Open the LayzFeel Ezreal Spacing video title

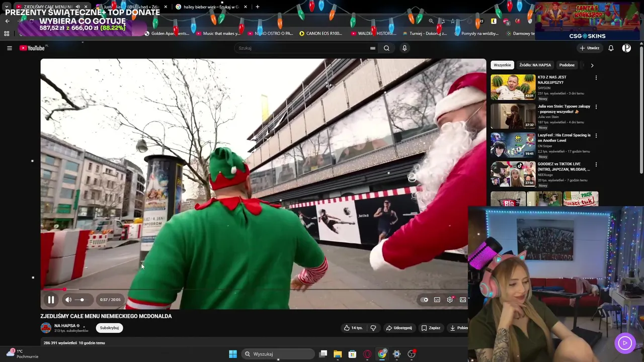coord(564,138)
